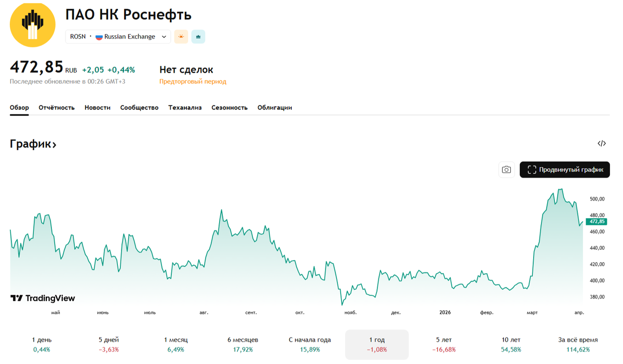
Task: Switch to the Сезонность tab
Action: click(229, 107)
